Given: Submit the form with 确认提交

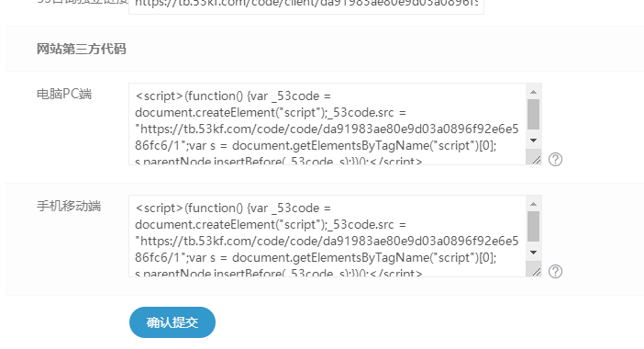Looking at the screenshot, I should pos(172,322).
